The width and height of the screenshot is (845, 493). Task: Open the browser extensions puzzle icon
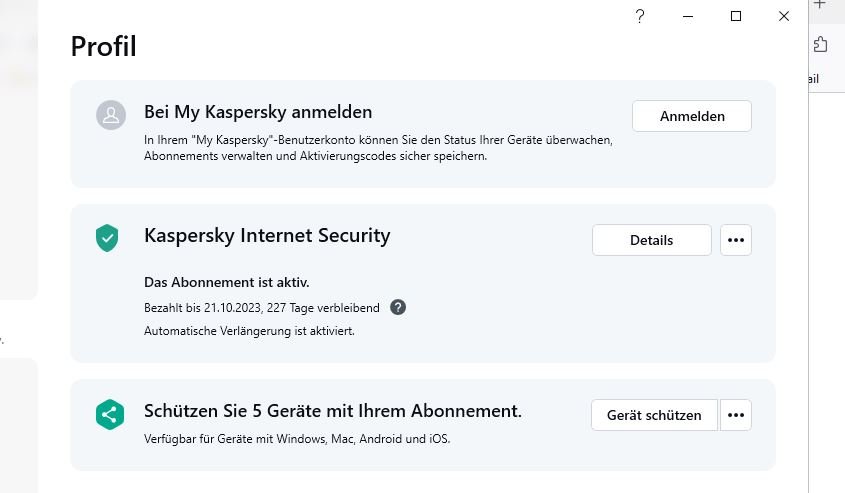[x=821, y=44]
